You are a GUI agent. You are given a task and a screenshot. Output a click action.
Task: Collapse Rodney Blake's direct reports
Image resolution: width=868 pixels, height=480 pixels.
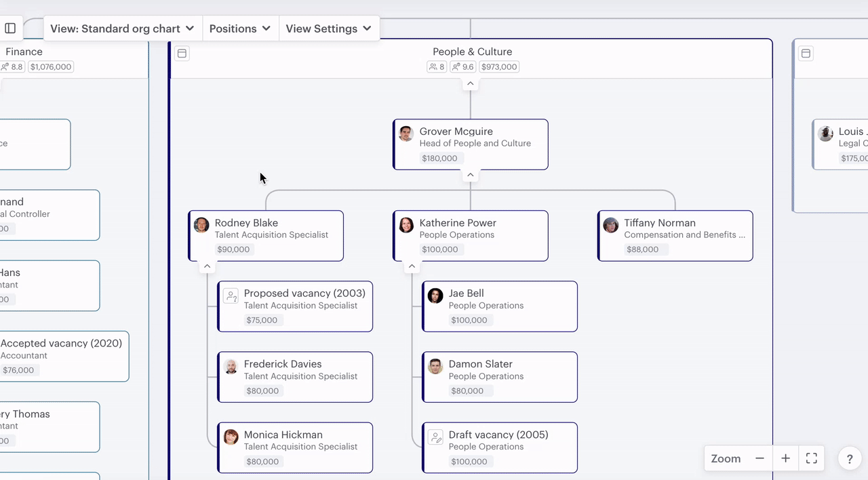(x=208, y=266)
